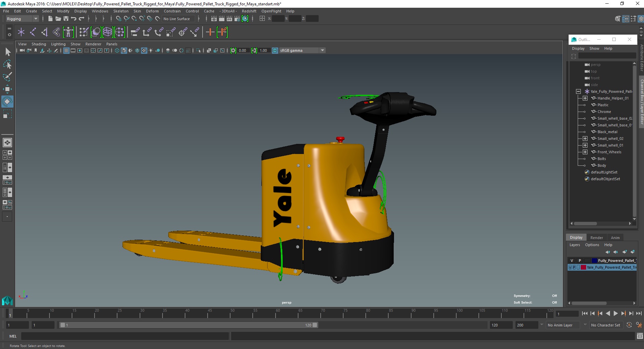Open the Rigging menu set dropdown
This screenshot has height=349, width=644.
[22, 19]
